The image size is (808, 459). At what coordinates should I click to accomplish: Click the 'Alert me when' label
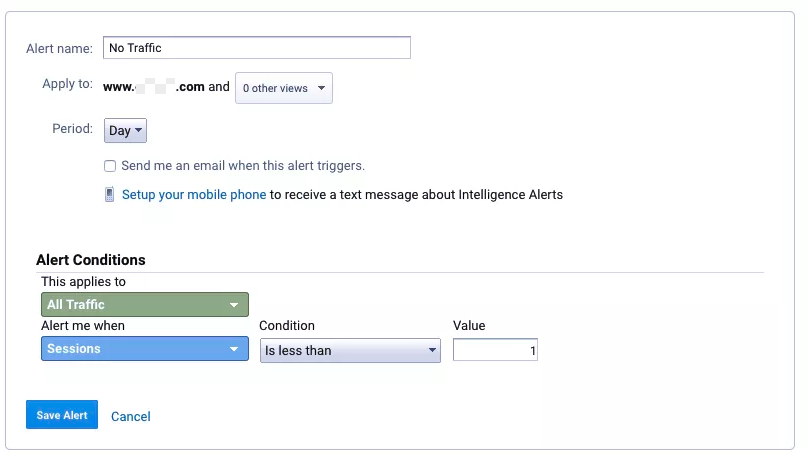click(x=83, y=326)
